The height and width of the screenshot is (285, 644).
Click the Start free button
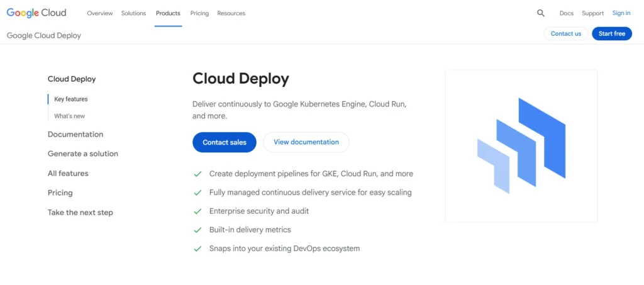point(612,34)
